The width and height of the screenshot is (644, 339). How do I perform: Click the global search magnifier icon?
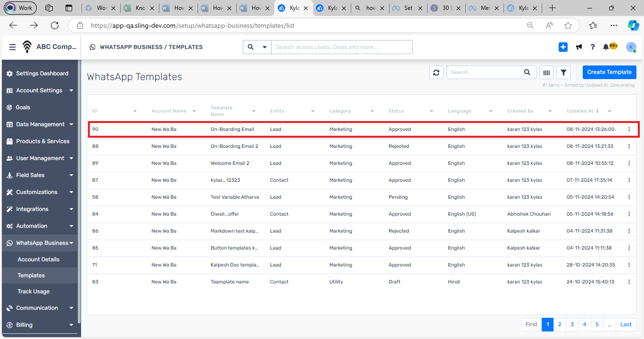click(250, 47)
